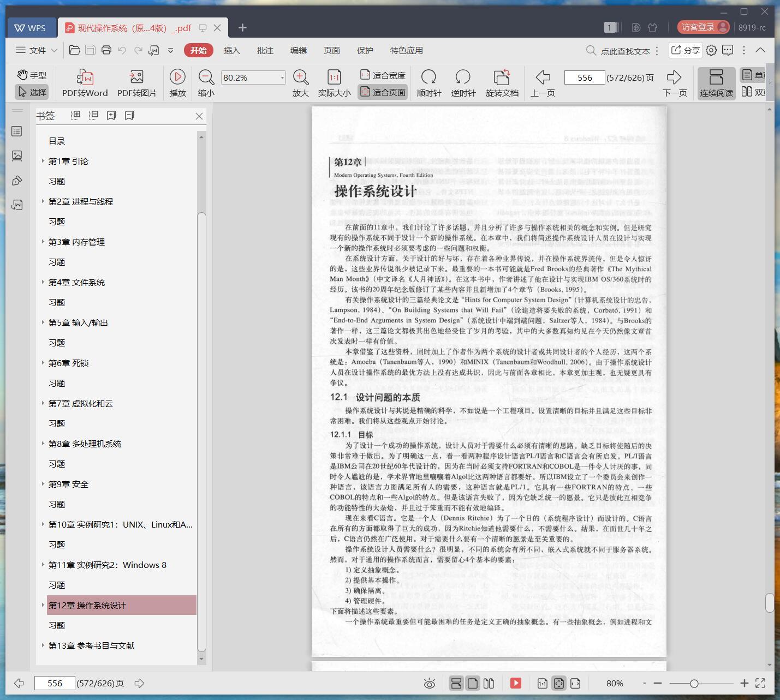The width and height of the screenshot is (780, 700).
Task: Increase zoom with status bar plus
Action: point(744,683)
